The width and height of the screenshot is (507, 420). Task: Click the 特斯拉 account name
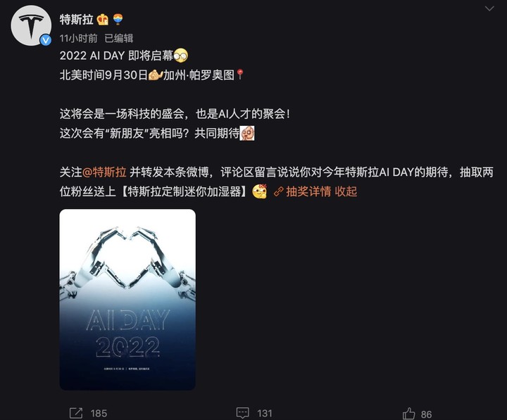[76, 20]
